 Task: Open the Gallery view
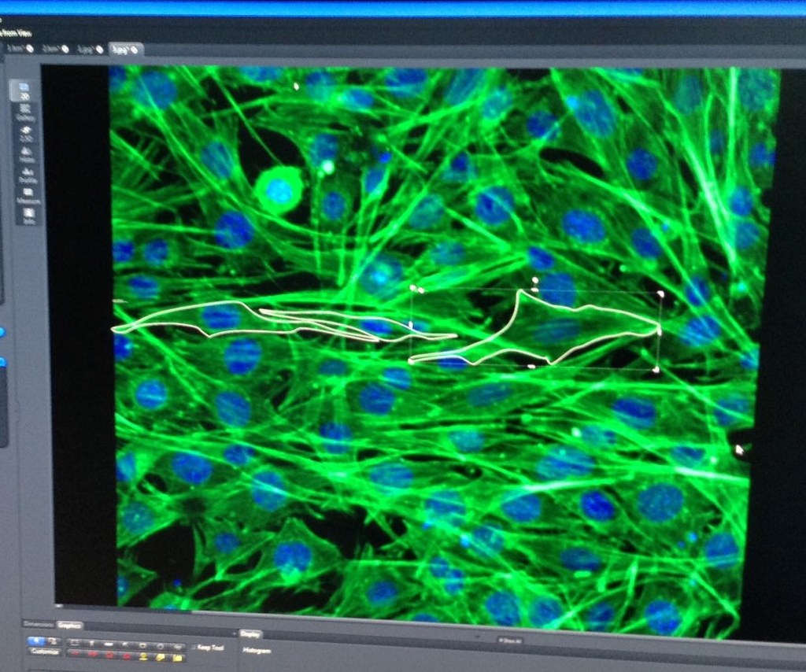(25, 113)
